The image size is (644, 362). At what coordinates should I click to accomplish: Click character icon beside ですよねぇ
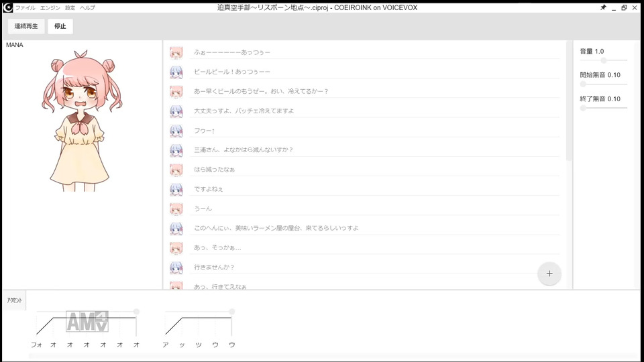pos(176,189)
